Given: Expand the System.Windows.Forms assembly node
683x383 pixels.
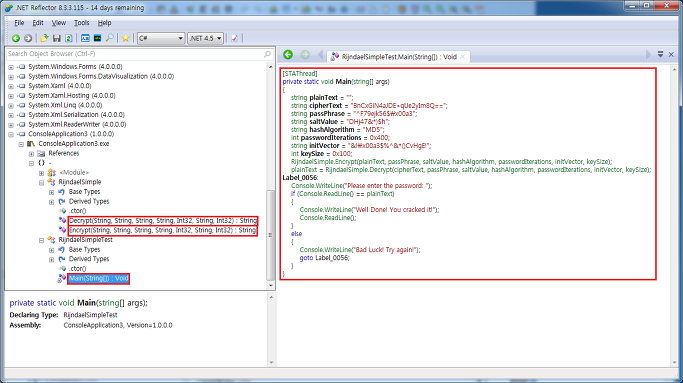Looking at the screenshot, I should [x=11, y=67].
